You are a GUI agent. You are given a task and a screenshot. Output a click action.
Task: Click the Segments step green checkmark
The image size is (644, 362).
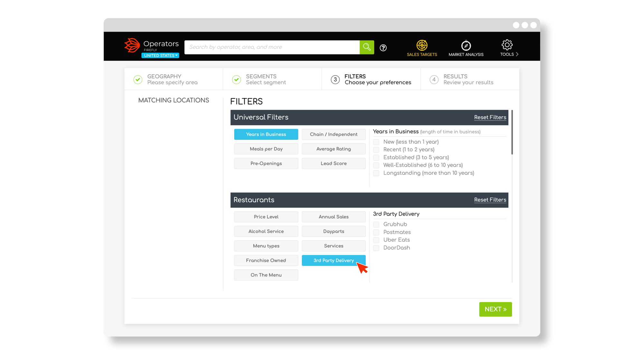pyautogui.click(x=237, y=80)
